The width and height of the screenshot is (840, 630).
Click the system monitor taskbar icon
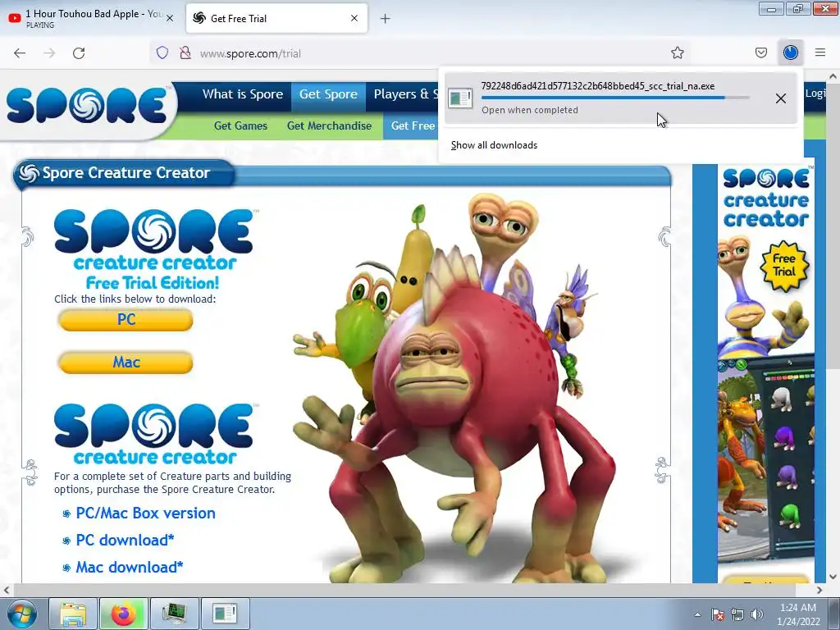(174, 614)
